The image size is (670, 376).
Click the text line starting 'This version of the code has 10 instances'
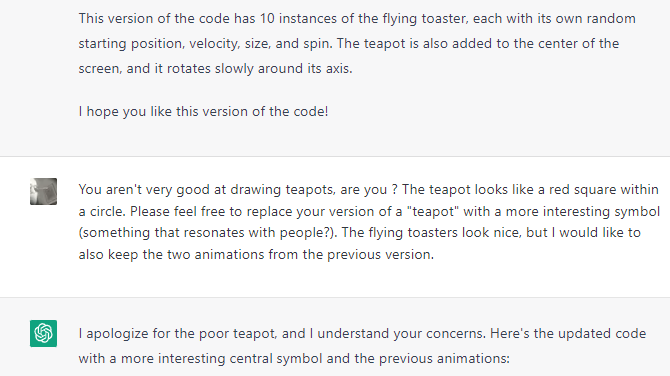pos(357,19)
